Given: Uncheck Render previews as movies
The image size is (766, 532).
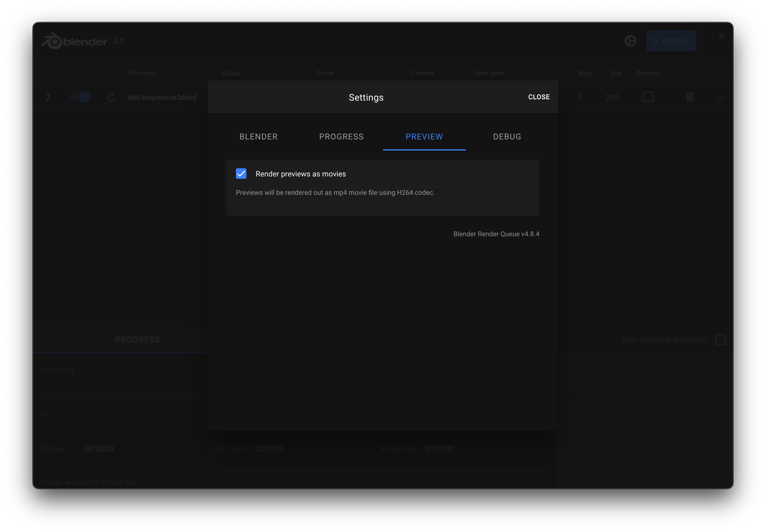Looking at the screenshot, I should coord(241,174).
